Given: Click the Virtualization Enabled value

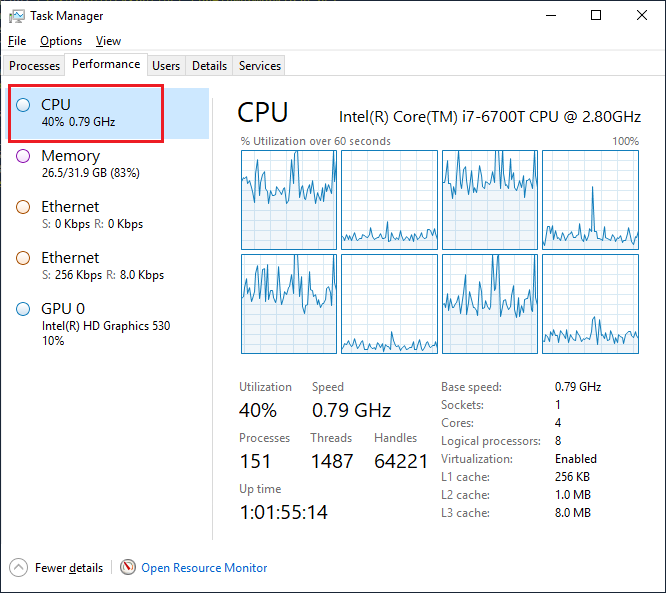Looking at the screenshot, I should (x=576, y=459).
